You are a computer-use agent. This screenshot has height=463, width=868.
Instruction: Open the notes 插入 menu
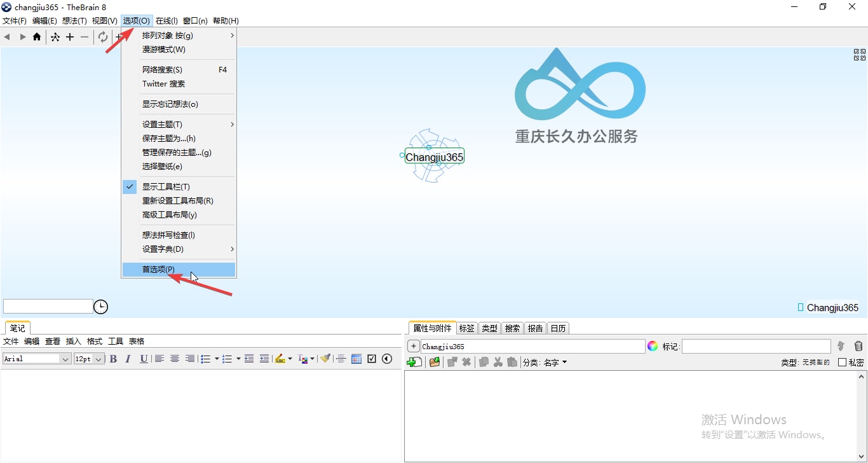74,342
